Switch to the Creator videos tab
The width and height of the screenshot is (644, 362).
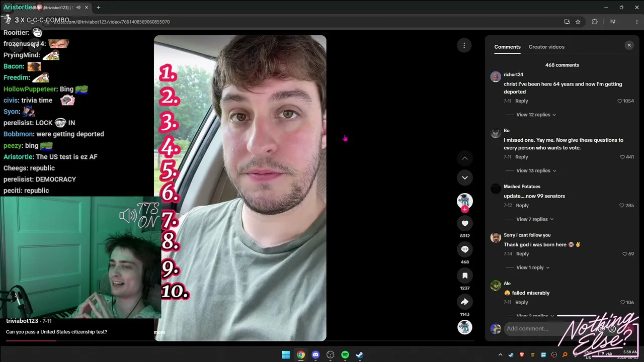(546, 47)
